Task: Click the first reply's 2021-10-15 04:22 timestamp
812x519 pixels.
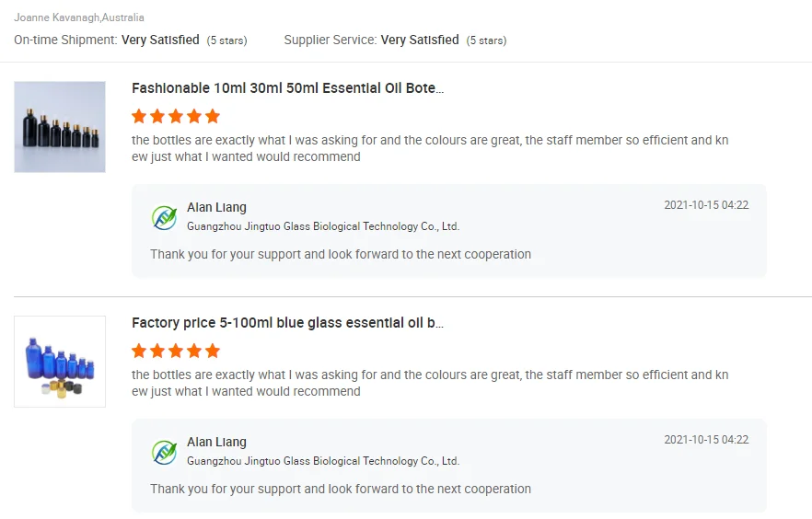Action: click(x=706, y=205)
